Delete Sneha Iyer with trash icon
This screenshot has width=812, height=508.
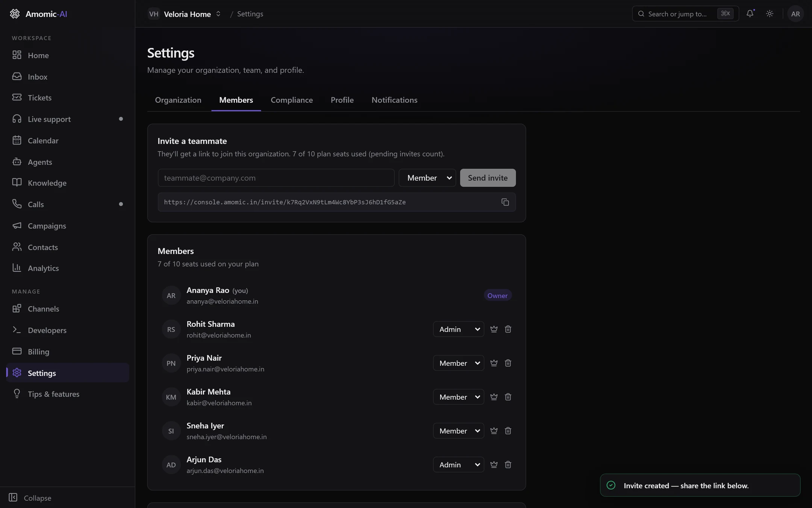click(508, 431)
